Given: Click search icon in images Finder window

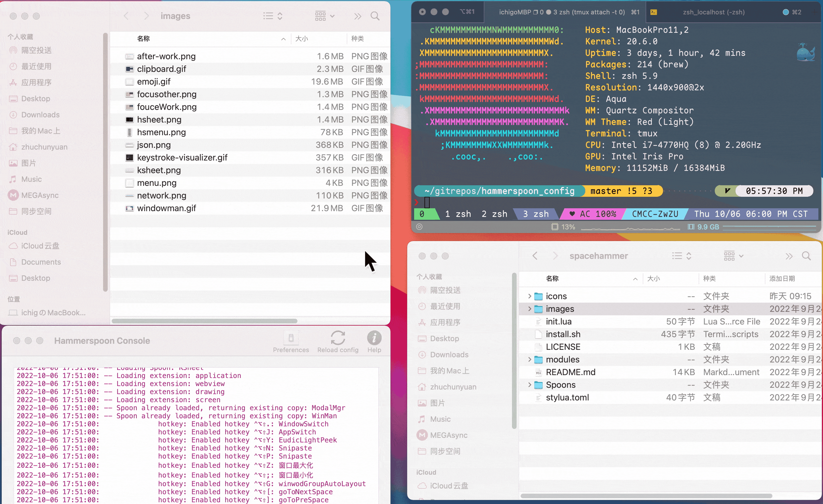Looking at the screenshot, I should (375, 16).
